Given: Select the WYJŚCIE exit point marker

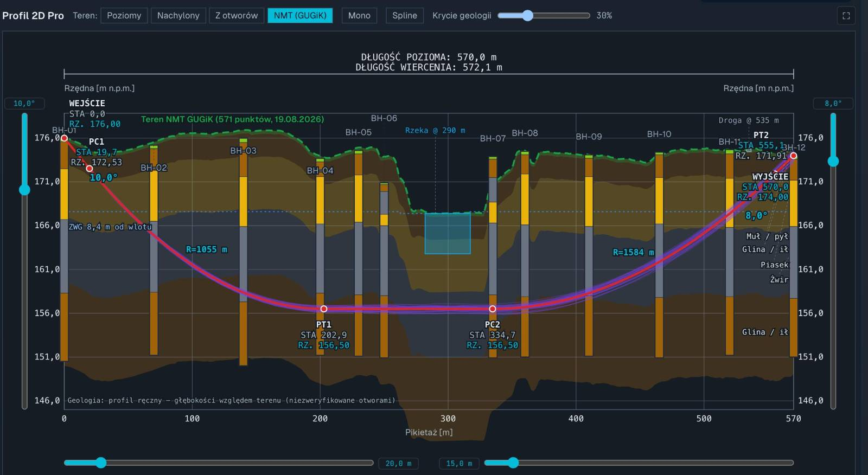Looking at the screenshot, I should click(x=793, y=156).
